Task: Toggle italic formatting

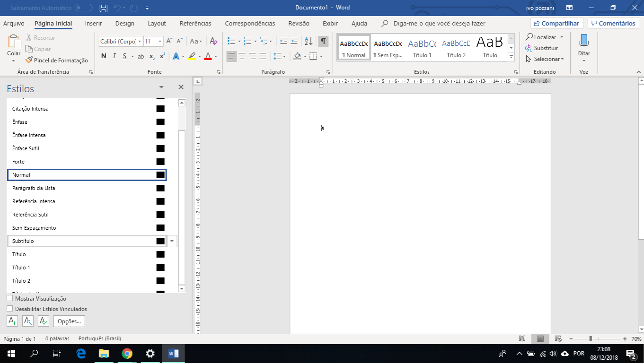Action: 114,56
